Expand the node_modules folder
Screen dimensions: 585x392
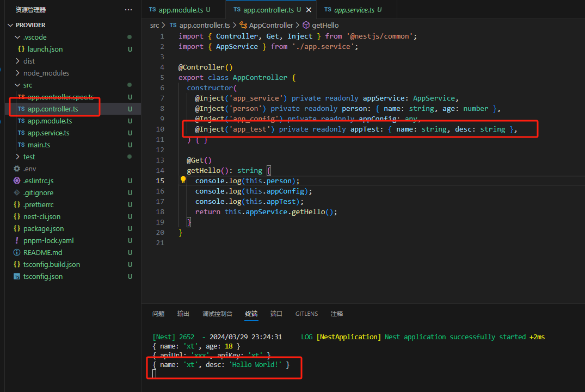point(17,73)
